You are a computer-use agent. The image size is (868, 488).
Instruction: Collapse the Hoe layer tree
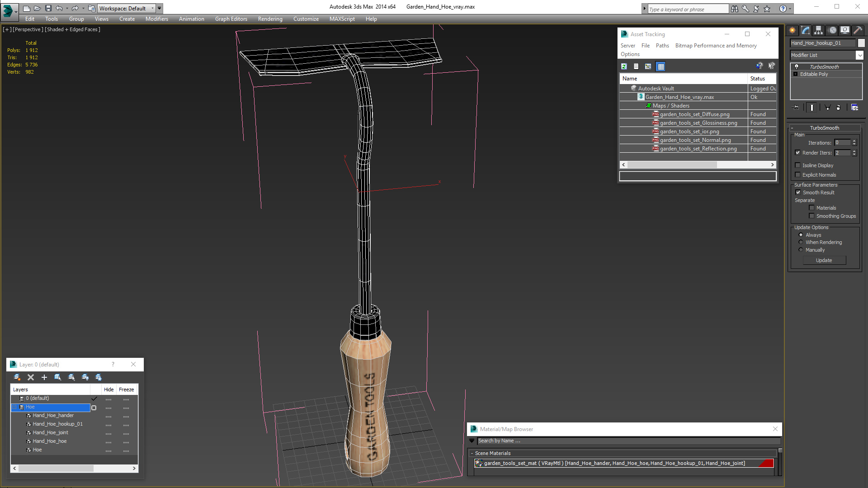[x=14, y=407]
